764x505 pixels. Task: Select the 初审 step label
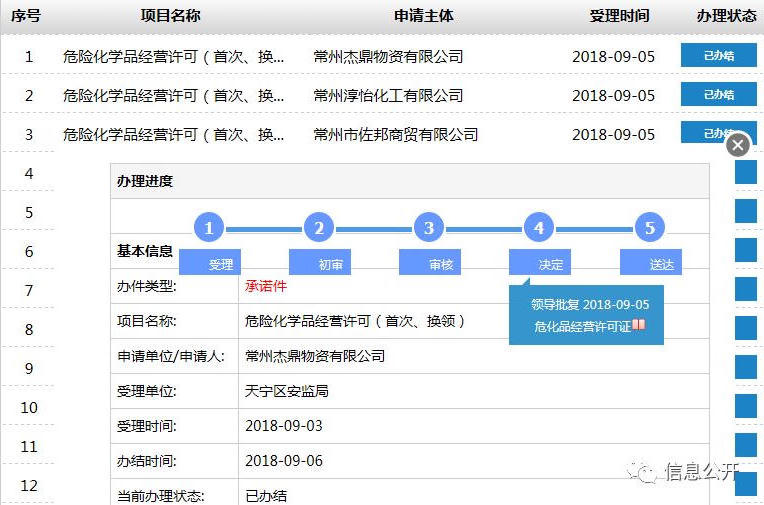[x=320, y=262]
